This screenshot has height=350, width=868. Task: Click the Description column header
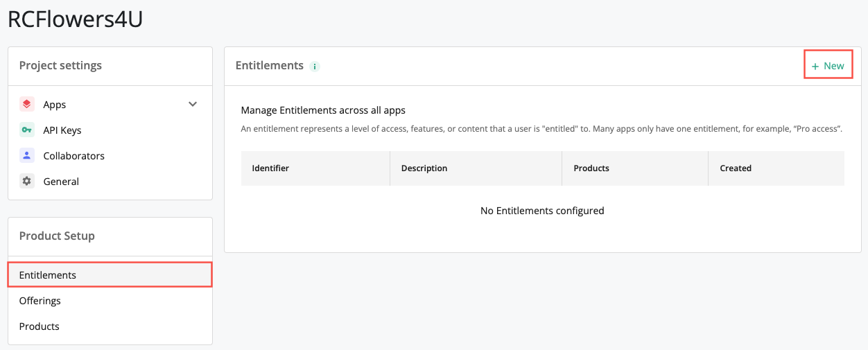(424, 168)
